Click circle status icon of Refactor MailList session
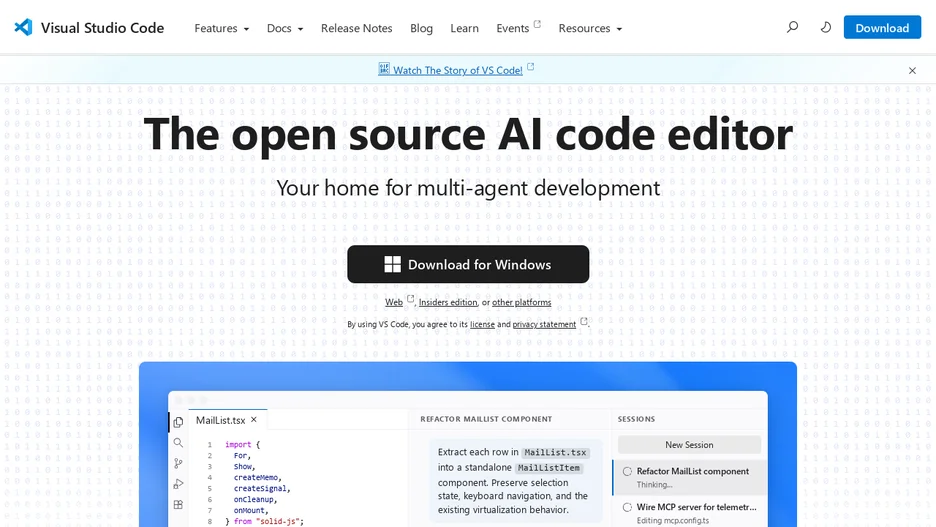936x527 pixels. click(627, 471)
